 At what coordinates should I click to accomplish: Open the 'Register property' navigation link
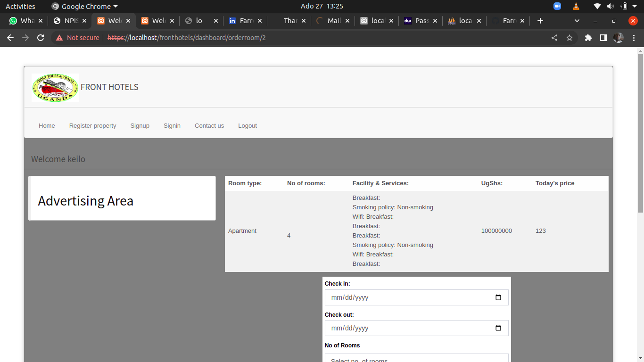92,125
